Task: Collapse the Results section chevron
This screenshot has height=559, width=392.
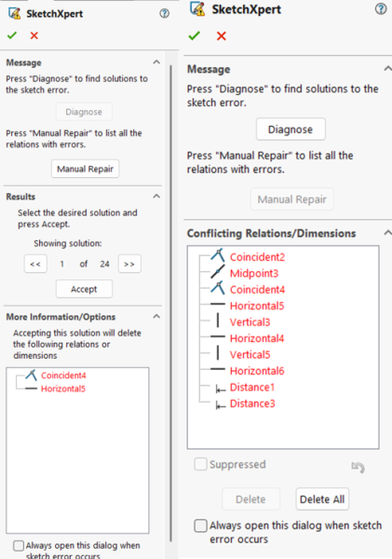Action: click(156, 196)
